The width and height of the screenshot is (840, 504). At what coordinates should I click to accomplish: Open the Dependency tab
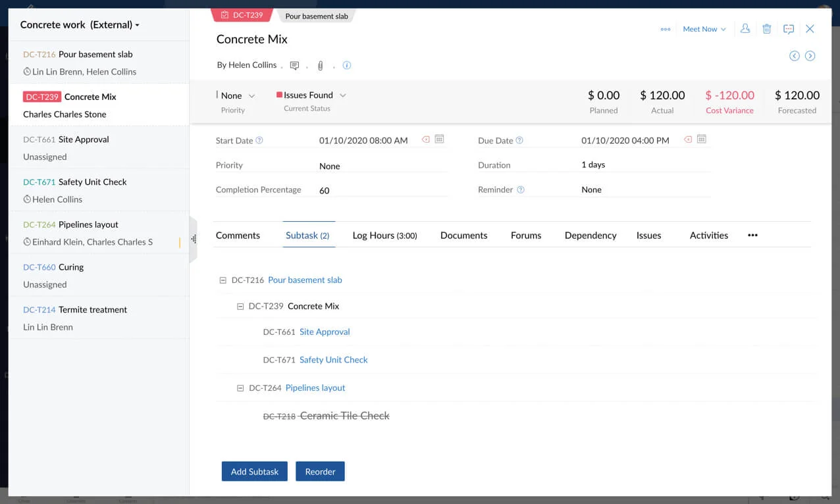[x=591, y=236]
